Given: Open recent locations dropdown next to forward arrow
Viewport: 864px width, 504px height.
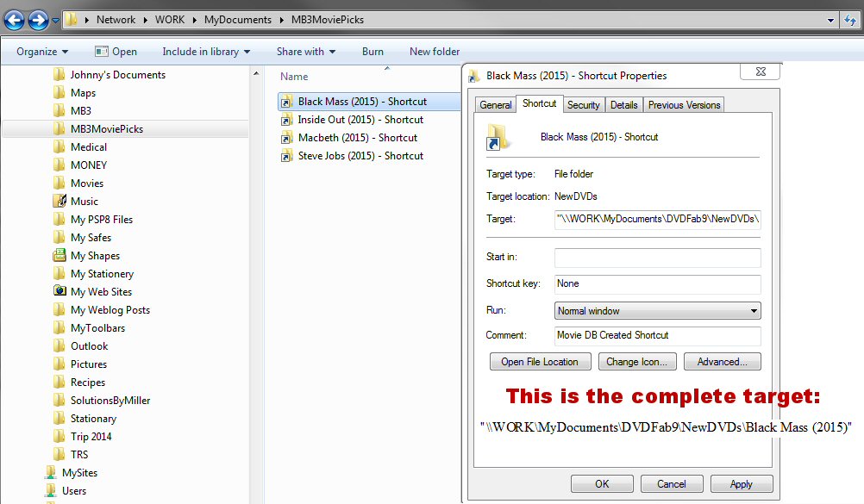Looking at the screenshot, I should click(55, 21).
